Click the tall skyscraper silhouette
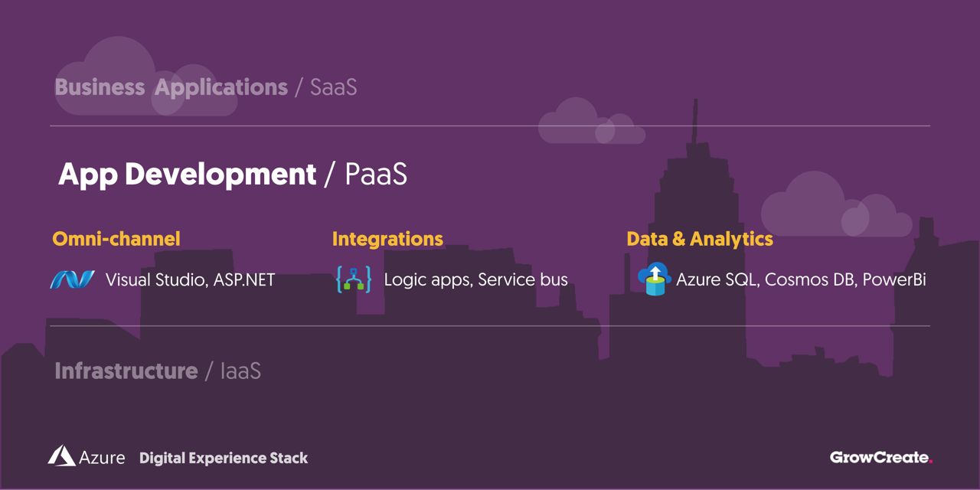Screen dimensions: 980x490 pyautogui.click(x=695, y=230)
